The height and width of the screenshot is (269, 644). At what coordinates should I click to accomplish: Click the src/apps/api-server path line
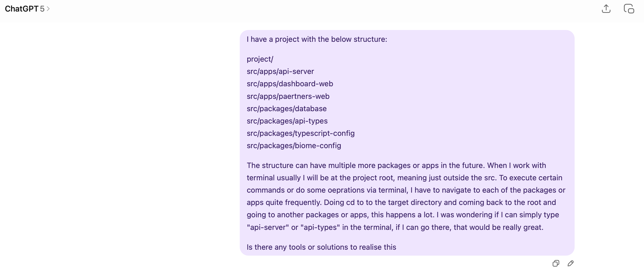coord(280,72)
